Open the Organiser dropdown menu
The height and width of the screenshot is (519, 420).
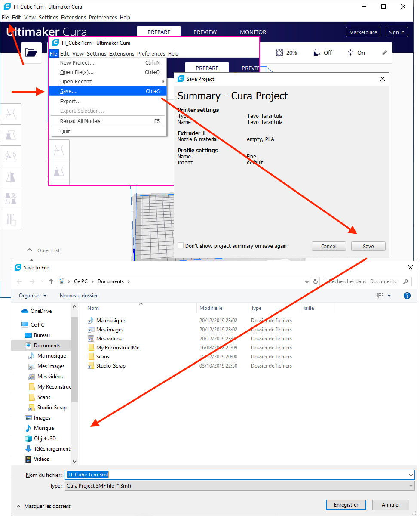33,296
